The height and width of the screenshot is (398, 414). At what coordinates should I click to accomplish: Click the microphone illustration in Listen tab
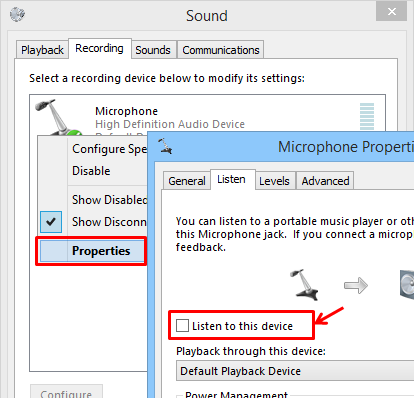304,283
